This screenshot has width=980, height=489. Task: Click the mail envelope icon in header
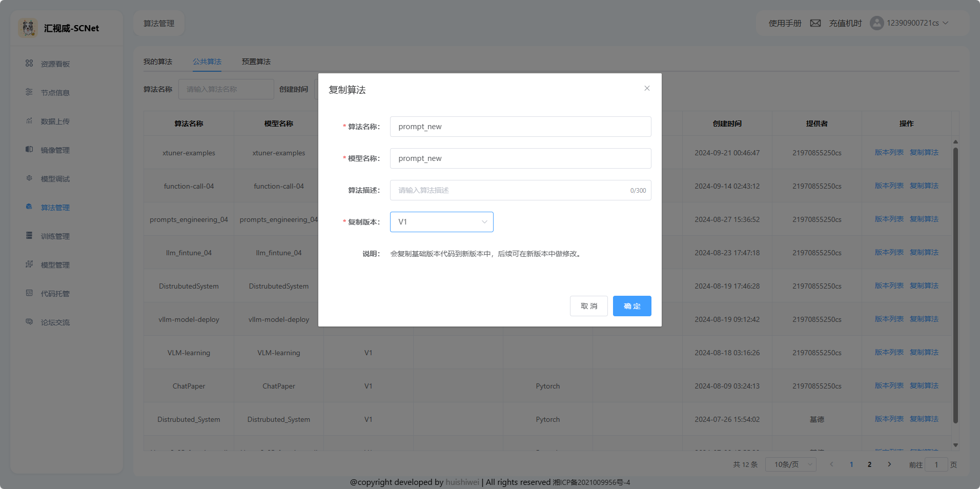815,23
